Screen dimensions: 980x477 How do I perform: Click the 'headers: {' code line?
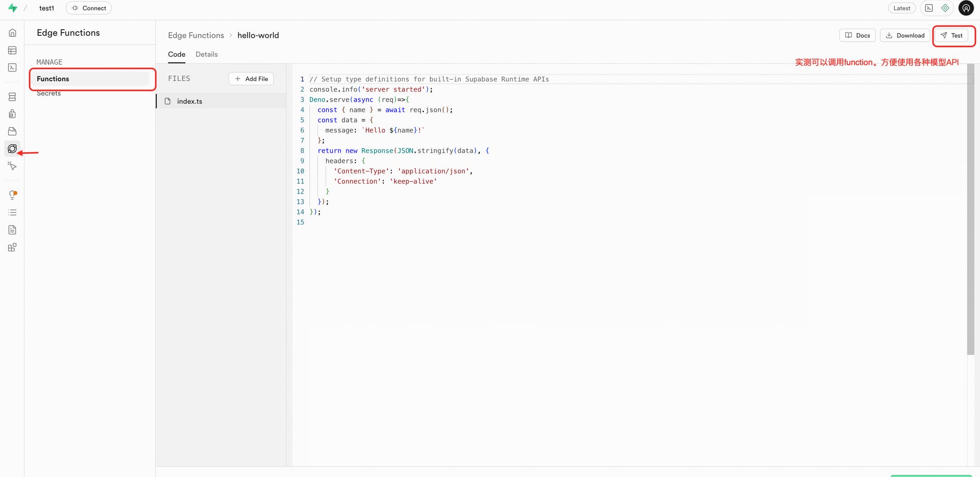coord(346,161)
